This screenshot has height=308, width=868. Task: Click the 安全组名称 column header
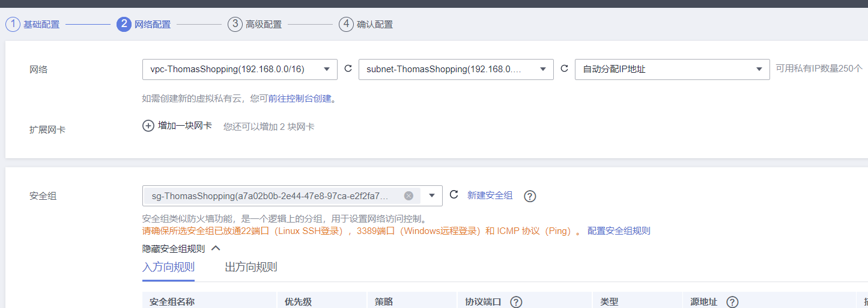click(172, 302)
